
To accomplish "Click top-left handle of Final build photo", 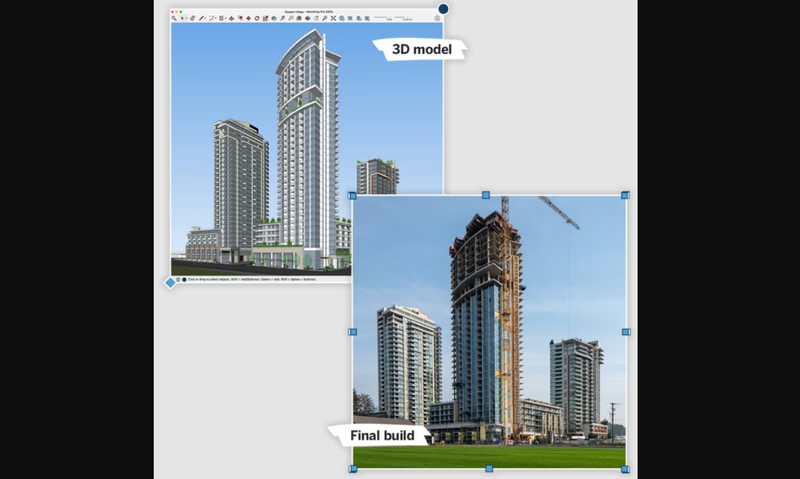I will (352, 195).
